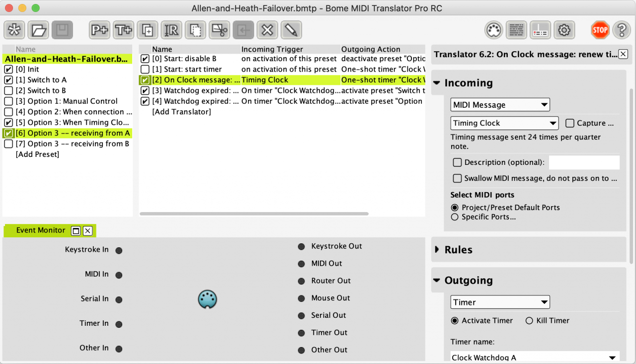
Task: Click the scissors cut icon in toolbar
Action: click(219, 30)
